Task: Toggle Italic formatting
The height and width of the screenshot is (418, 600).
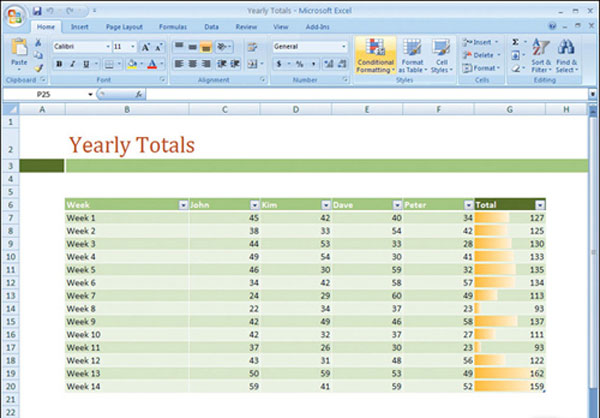Action: tap(73, 64)
